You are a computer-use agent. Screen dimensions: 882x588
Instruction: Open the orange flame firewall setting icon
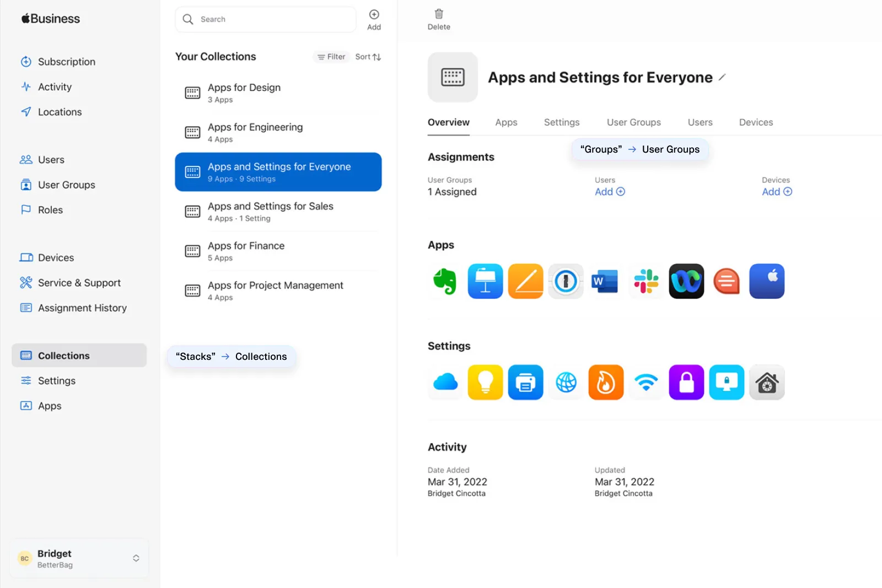606,382
